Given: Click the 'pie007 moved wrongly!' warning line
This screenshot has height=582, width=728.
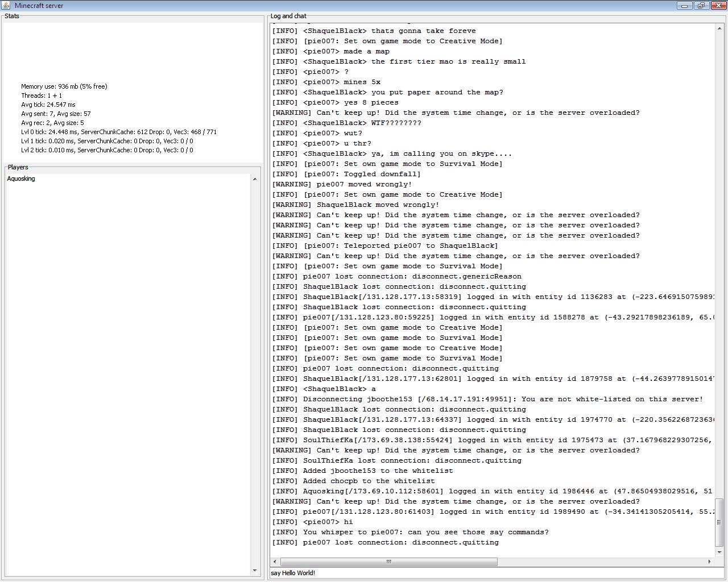Looking at the screenshot, I should pyautogui.click(x=342, y=184).
